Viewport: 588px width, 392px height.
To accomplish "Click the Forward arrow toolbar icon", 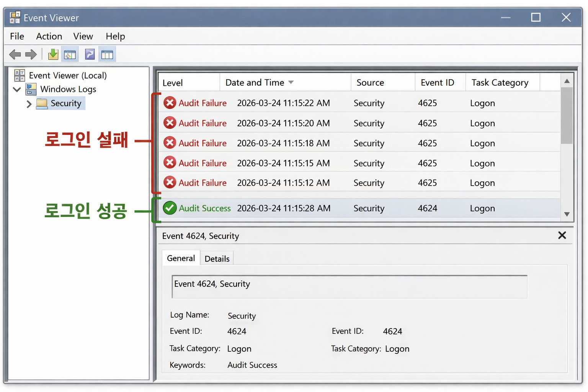I will (31, 54).
